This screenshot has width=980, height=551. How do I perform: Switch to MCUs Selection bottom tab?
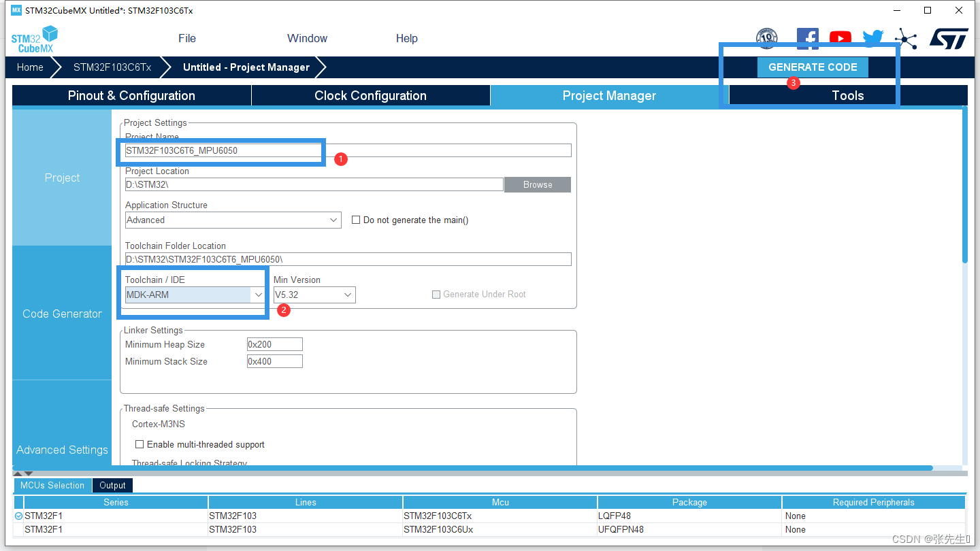[x=52, y=485]
